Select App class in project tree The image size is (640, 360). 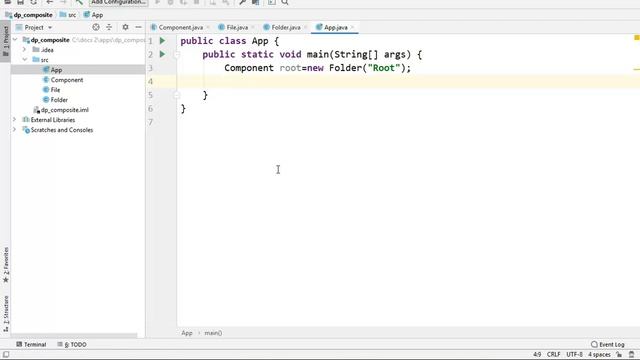click(52, 70)
